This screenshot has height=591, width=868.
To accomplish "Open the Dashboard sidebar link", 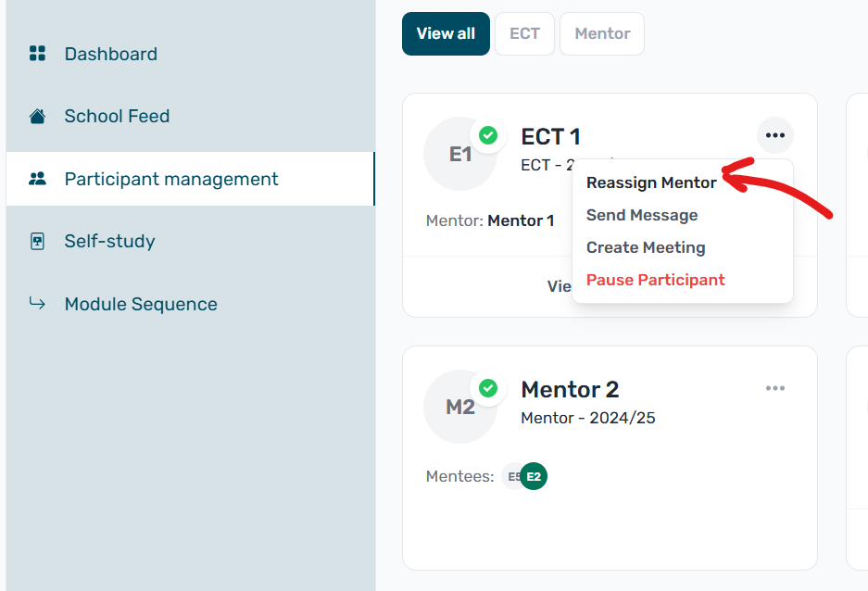I will (x=111, y=54).
